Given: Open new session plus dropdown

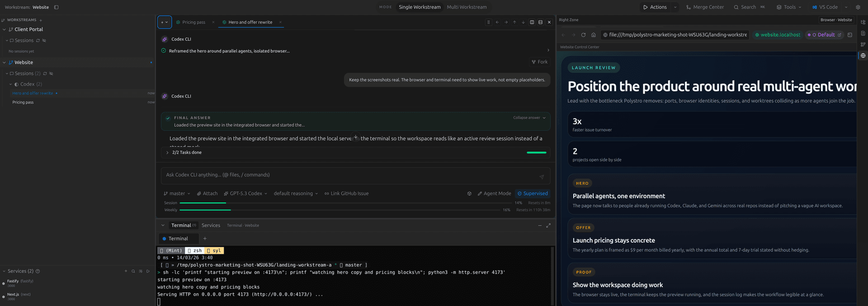Looking at the screenshot, I should [165, 22].
